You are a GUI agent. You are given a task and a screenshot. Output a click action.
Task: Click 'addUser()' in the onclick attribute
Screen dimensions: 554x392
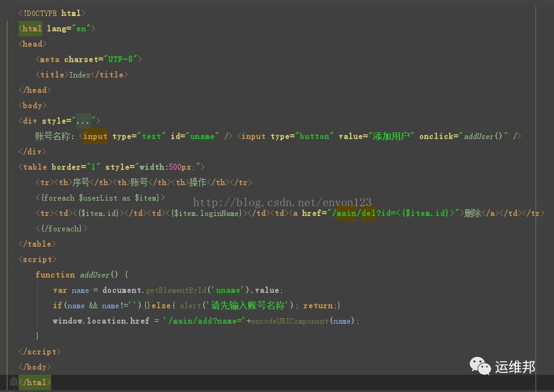(483, 137)
